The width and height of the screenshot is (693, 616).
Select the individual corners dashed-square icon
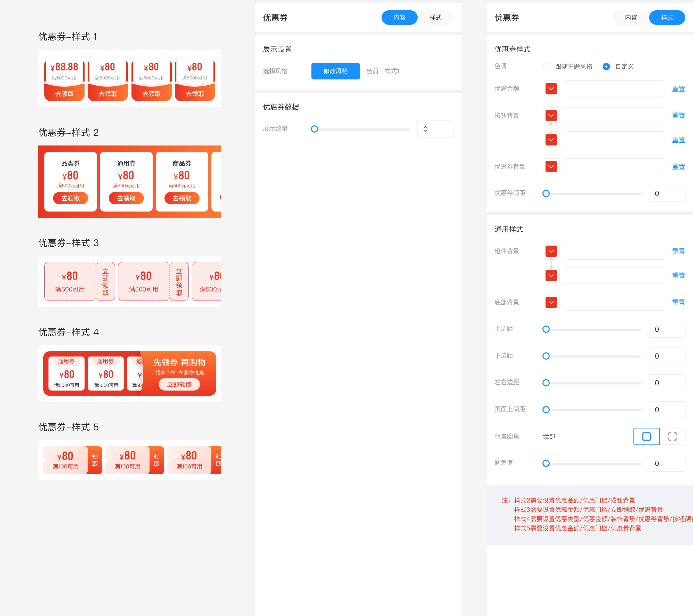672,436
